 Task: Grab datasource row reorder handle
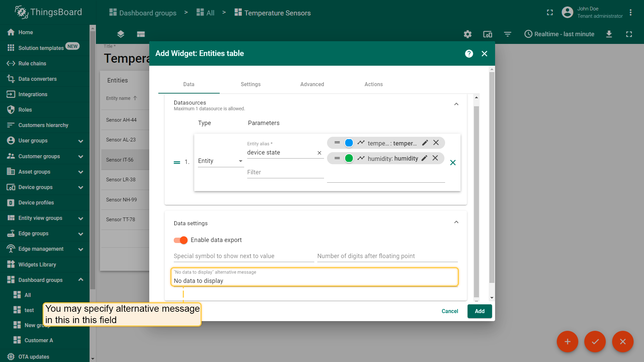coord(177,162)
